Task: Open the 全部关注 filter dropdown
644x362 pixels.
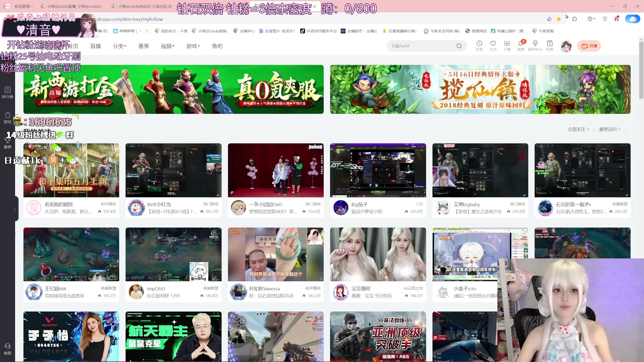Action: click(x=578, y=129)
